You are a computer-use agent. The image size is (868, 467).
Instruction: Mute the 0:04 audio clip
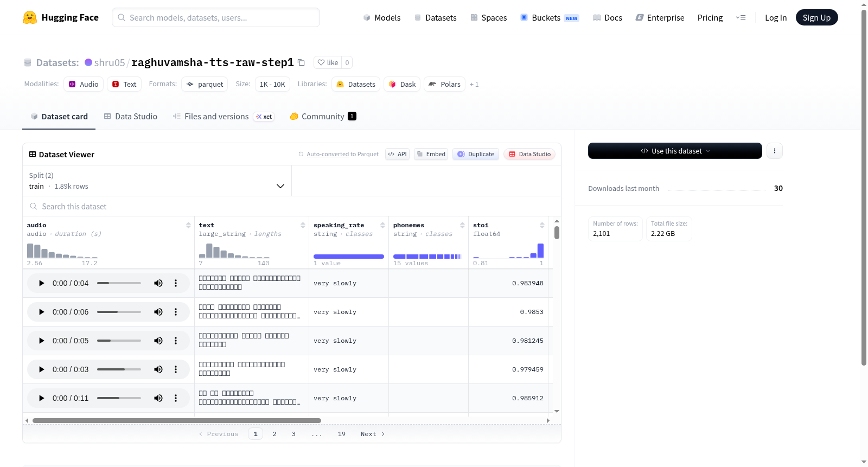point(158,283)
